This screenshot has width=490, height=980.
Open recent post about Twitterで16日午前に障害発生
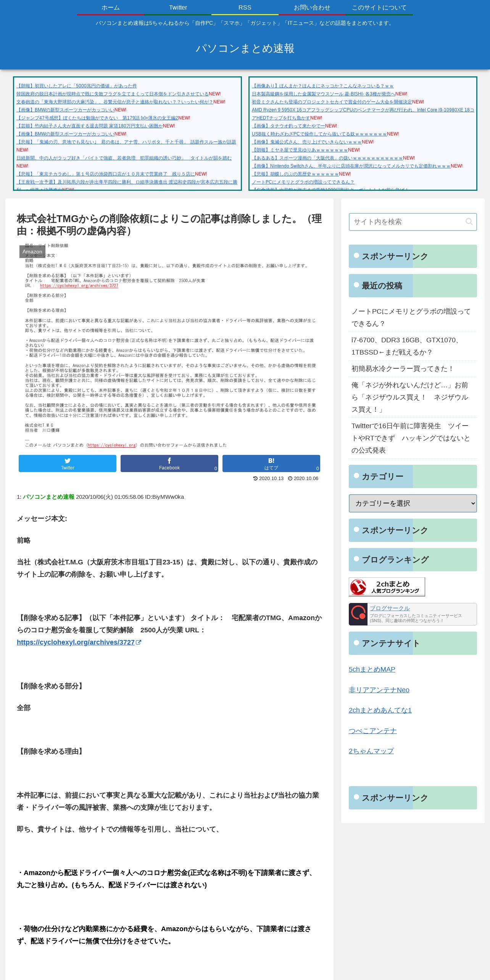coord(413,438)
